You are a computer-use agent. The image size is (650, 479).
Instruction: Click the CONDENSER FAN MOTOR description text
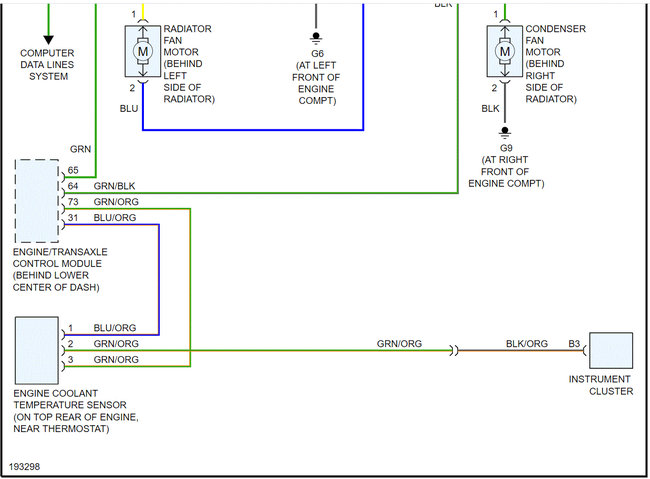[555, 64]
